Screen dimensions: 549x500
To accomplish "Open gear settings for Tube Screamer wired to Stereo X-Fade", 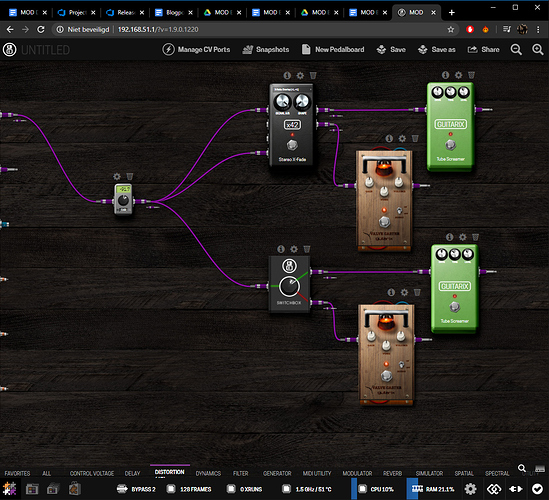I will coord(458,75).
